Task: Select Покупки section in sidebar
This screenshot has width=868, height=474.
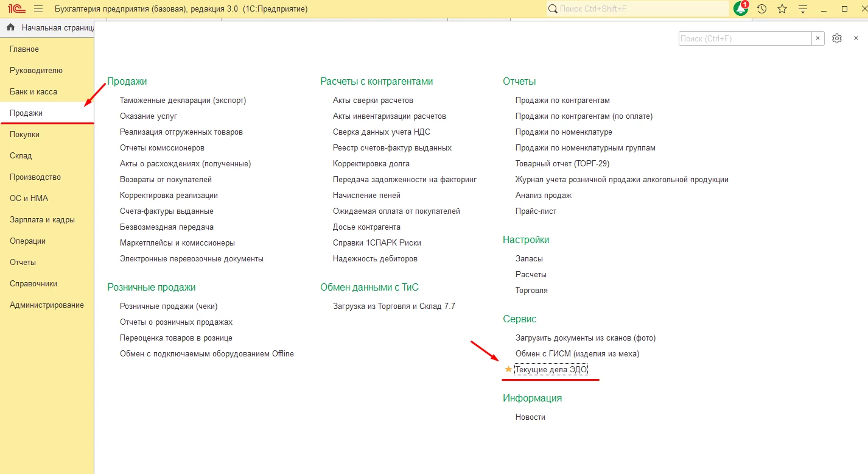Action: click(24, 135)
